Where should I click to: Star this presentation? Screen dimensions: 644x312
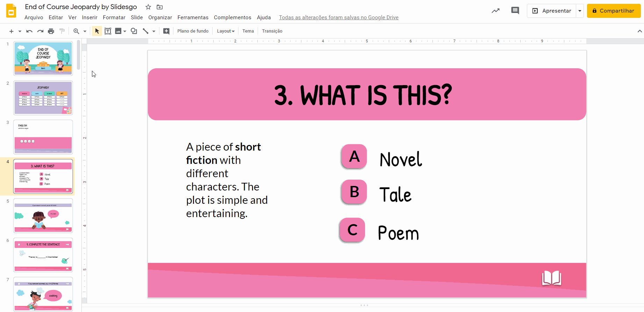pos(148,7)
